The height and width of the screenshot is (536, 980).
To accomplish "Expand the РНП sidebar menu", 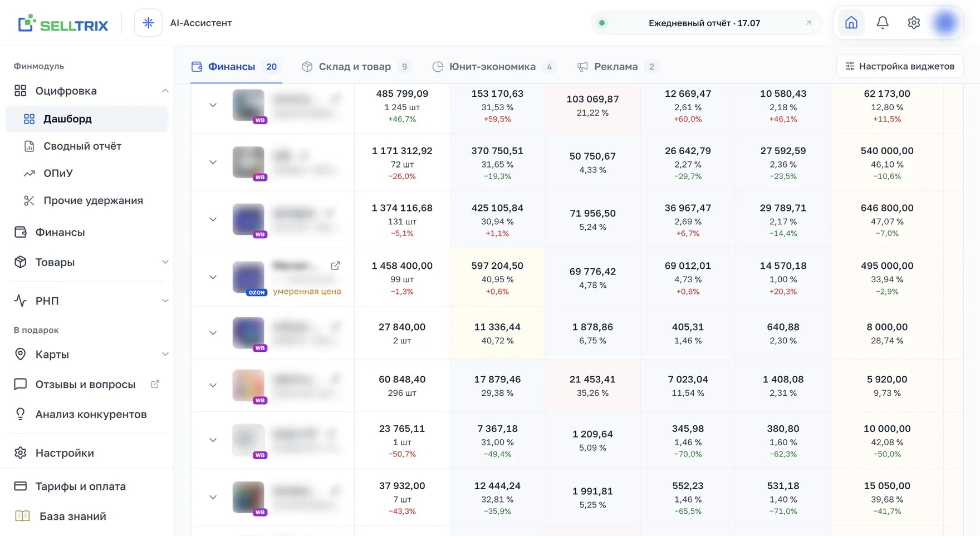I will (x=165, y=301).
